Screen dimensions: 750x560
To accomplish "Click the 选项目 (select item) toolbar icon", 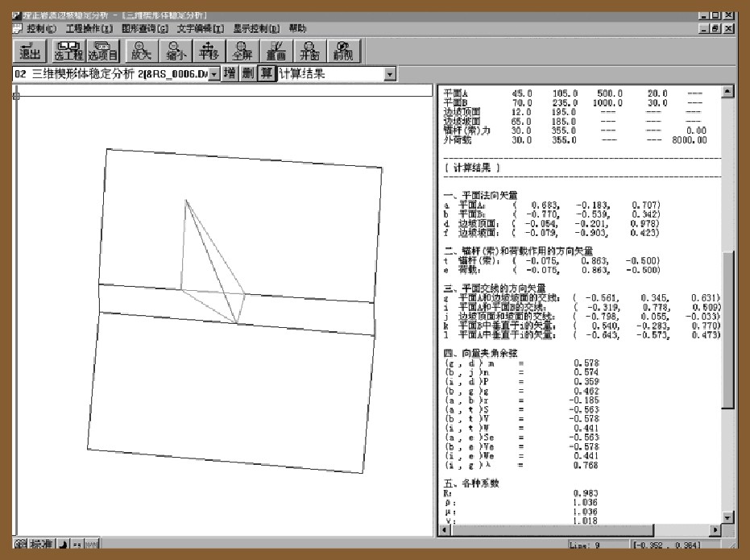I will (x=102, y=52).
